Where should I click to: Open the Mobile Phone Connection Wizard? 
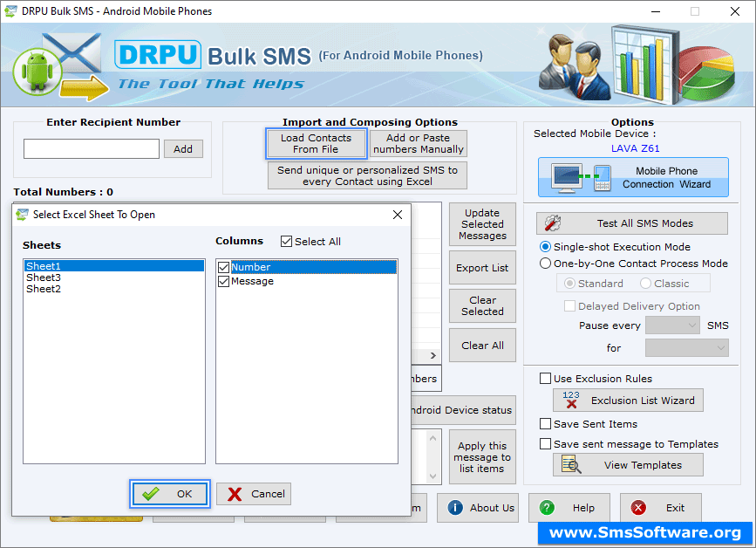point(633,177)
